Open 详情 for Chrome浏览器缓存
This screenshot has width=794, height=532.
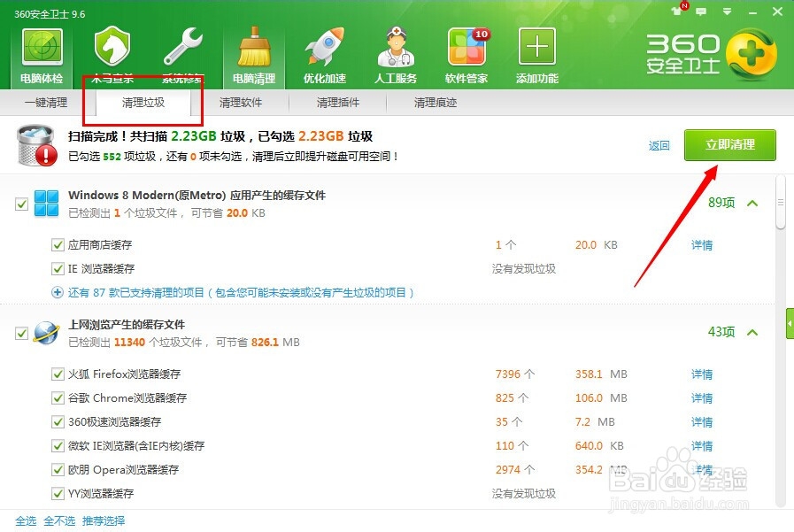(702, 397)
